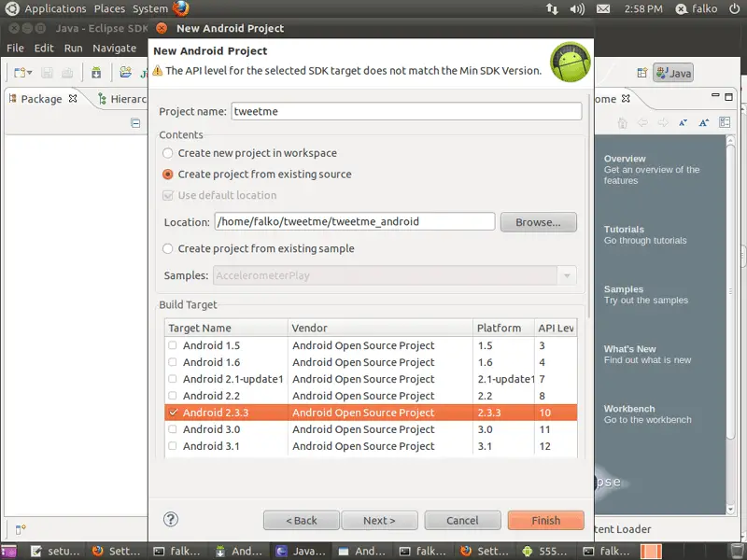
Task: Click the Finish button
Action: [x=545, y=520]
